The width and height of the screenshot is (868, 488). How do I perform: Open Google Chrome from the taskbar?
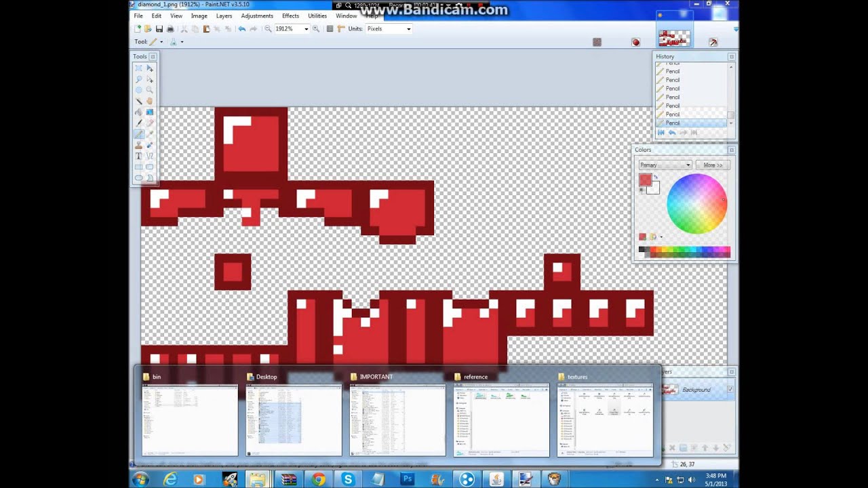(318, 479)
